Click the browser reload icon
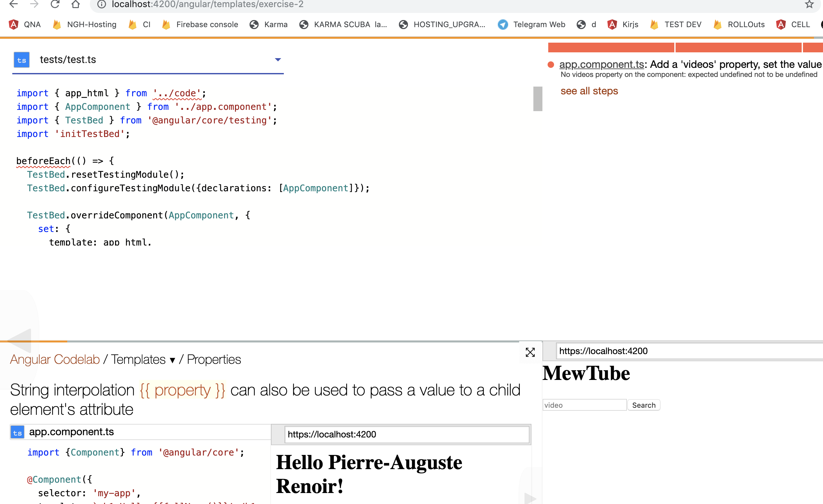823x504 pixels. tap(55, 4)
